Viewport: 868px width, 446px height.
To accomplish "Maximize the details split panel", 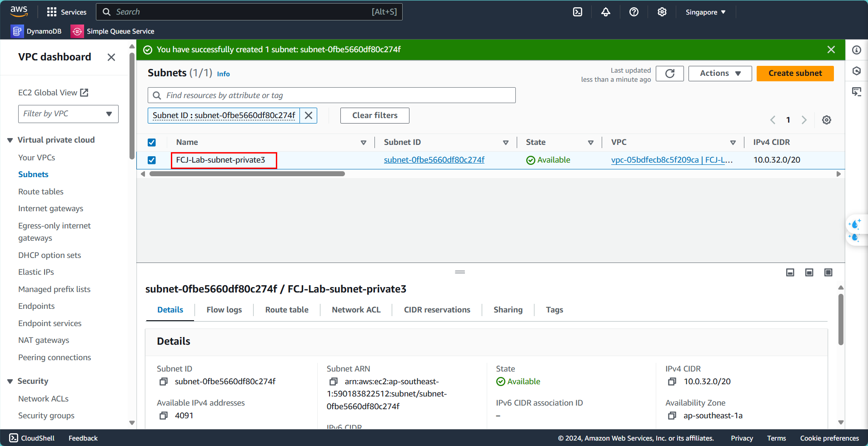I will click(828, 273).
